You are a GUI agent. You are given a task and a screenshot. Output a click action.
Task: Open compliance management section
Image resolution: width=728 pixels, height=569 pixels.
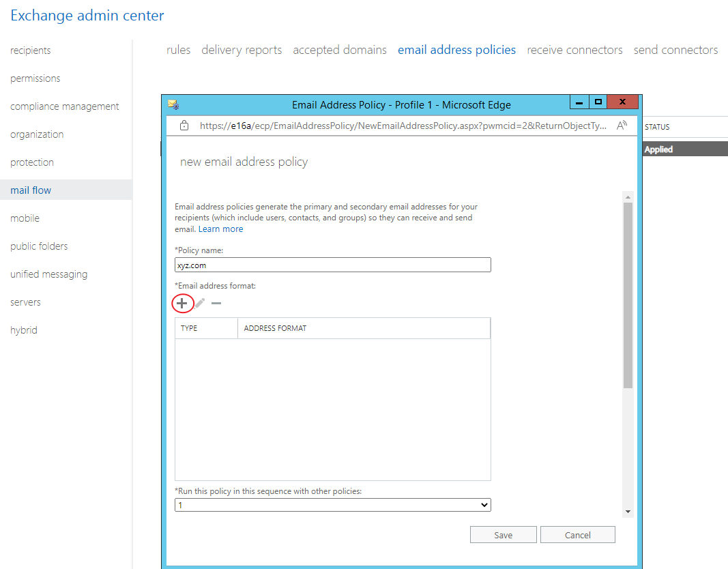point(65,106)
